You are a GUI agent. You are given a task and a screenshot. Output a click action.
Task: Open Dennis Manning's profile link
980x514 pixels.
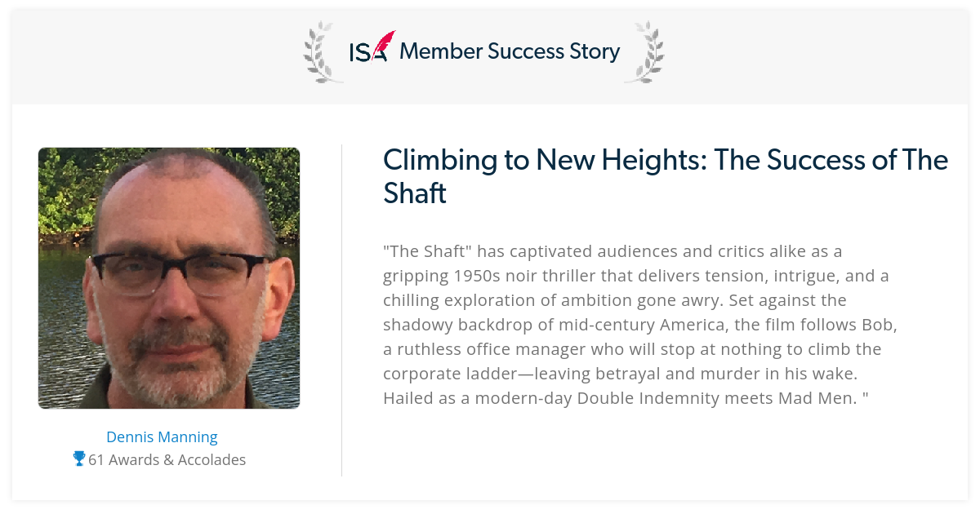pos(162,436)
